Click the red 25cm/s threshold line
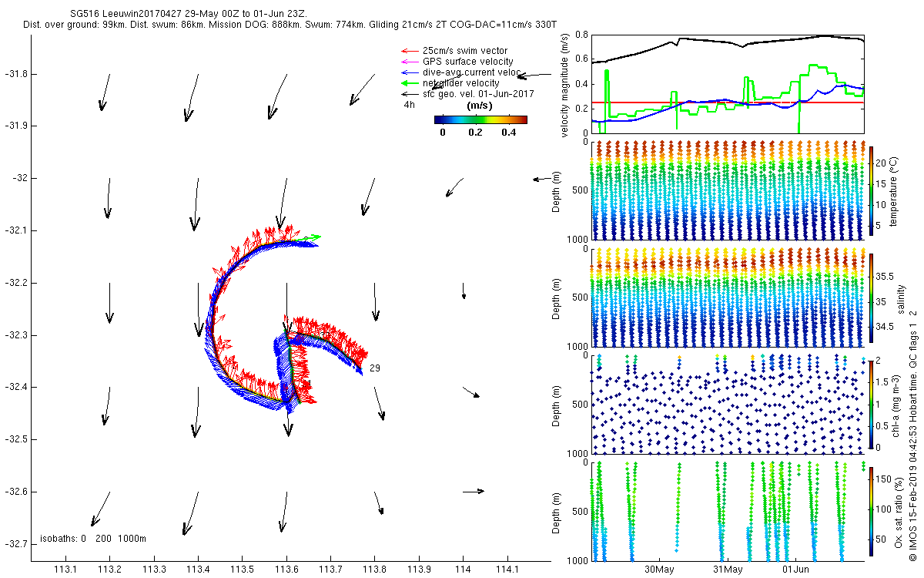Screen dimensions: 924x578 pyautogui.click(x=726, y=102)
